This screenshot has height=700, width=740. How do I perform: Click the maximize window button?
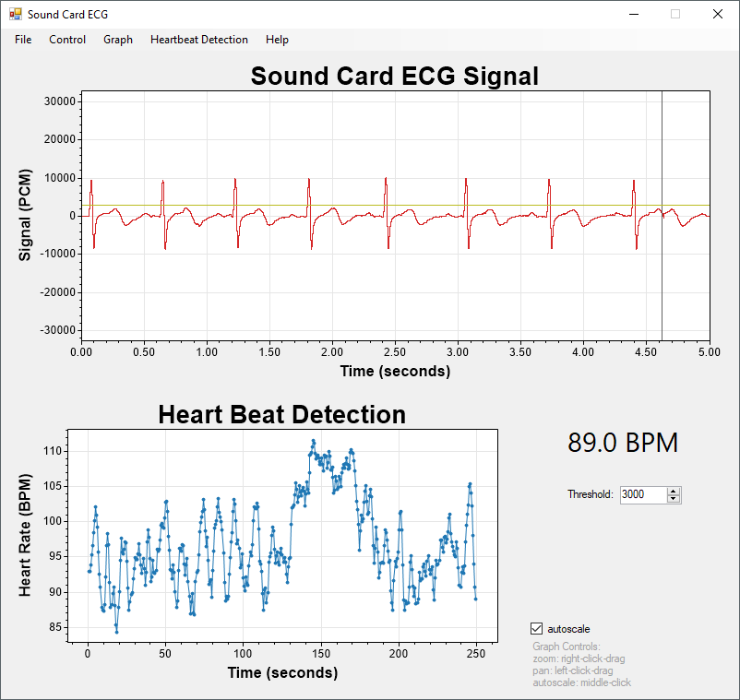tap(675, 14)
